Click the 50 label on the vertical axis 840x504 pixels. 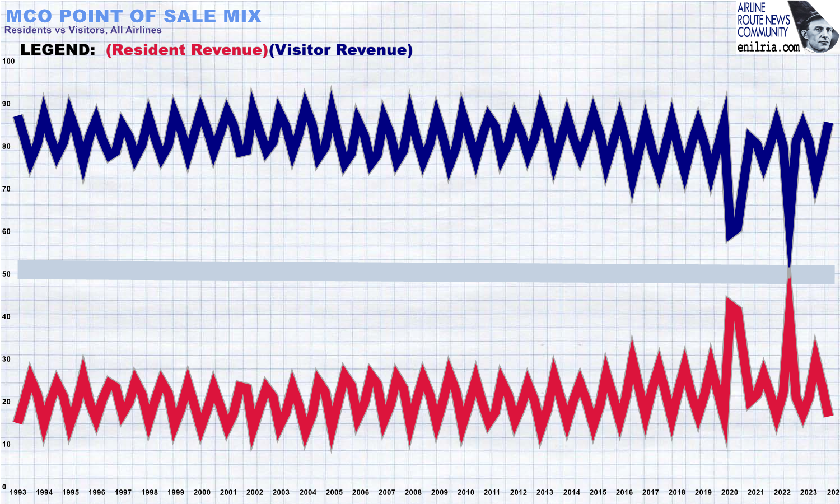point(7,274)
